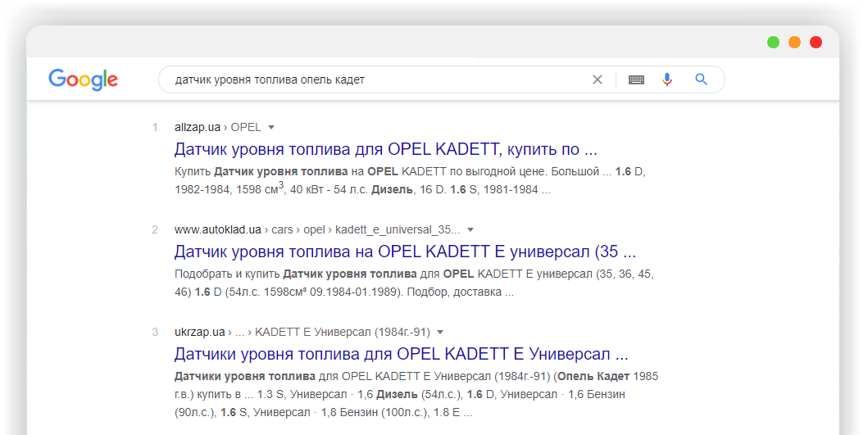Open the result 'Датчик уровня топлива на OPEL KADETT E универсал'

(x=405, y=251)
